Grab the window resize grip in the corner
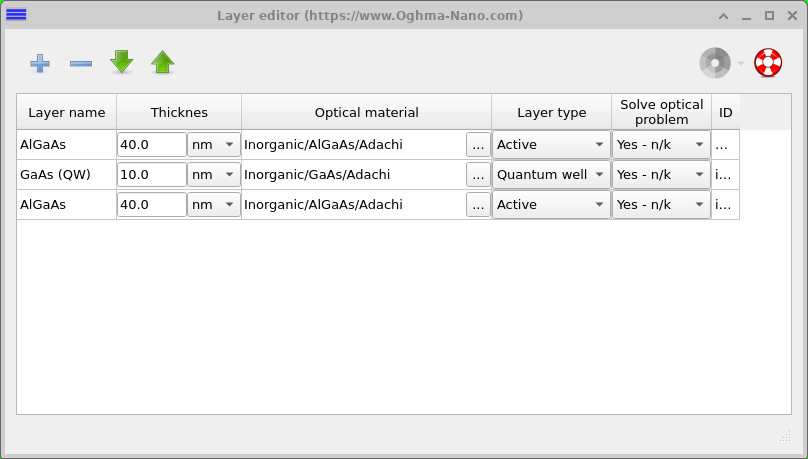The image size is (808, 459). point(785,437)
